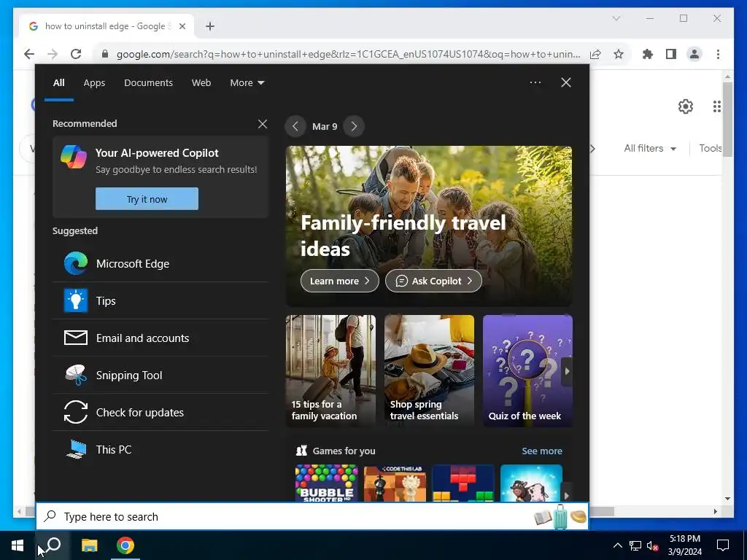Share this page from address bar

(x=595, y=54)
